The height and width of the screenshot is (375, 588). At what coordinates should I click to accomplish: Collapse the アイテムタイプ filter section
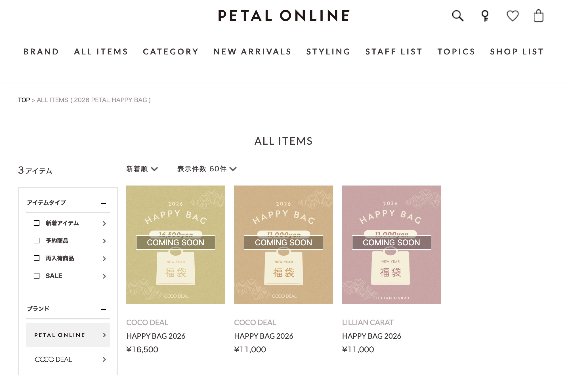[103, 203]
